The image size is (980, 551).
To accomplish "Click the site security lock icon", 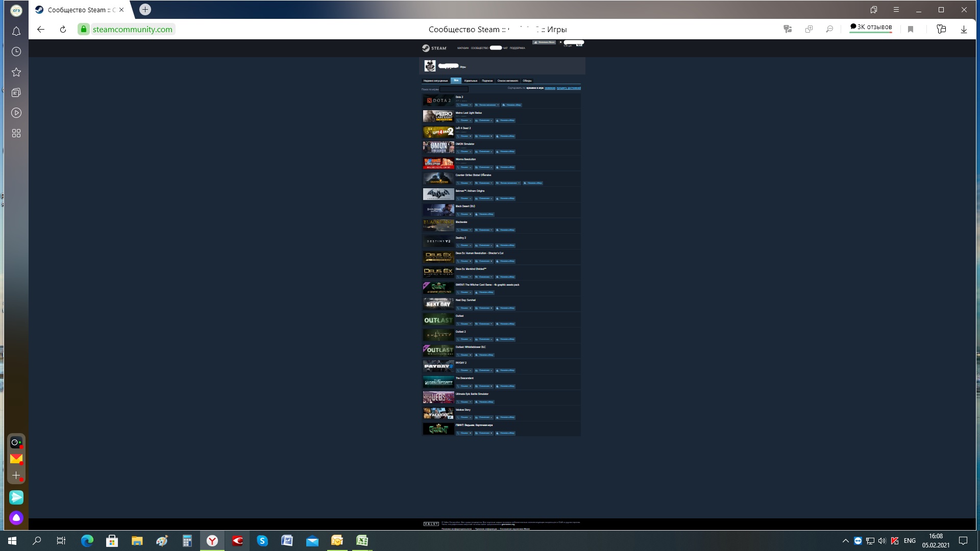I will pos(84,29).
